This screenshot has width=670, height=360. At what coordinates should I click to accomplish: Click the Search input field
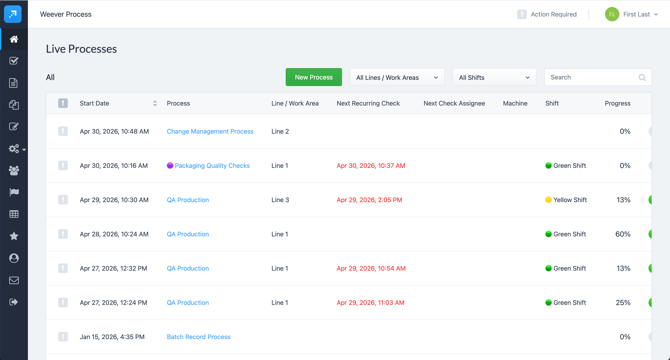pyautogui.click(x=598, y=77)
